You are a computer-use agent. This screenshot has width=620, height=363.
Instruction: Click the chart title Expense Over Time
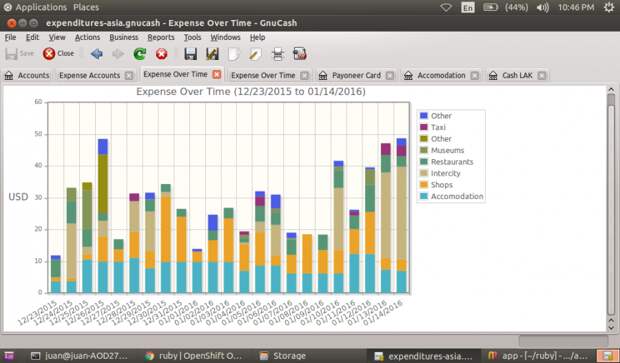point(251,92)
